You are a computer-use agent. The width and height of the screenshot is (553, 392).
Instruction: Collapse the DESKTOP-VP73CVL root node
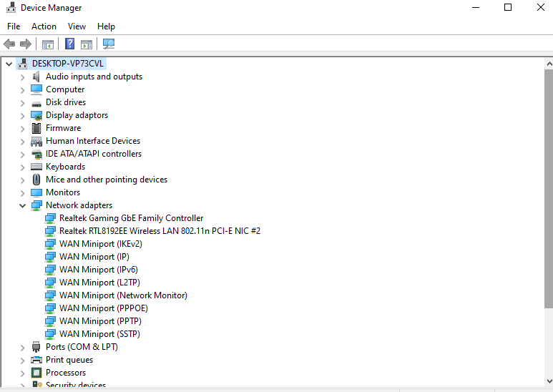[x=9, y=64]
